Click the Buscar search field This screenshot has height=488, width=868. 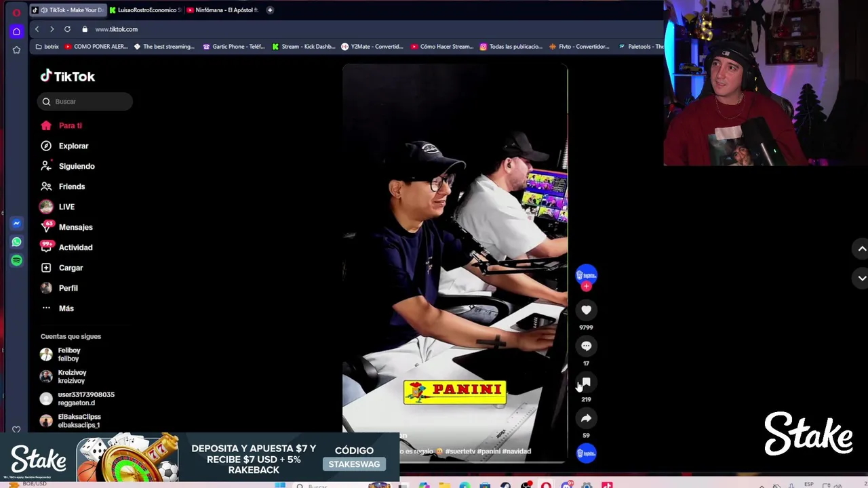[85, 102]
